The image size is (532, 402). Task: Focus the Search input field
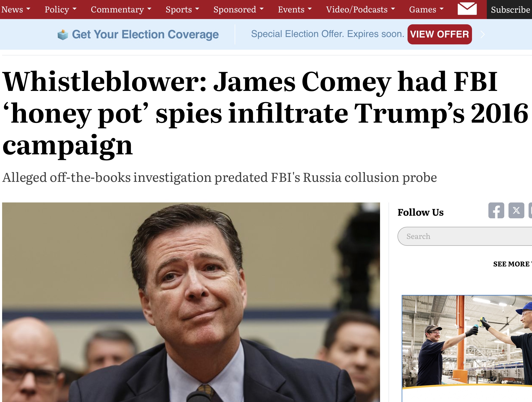click(465, 236)
